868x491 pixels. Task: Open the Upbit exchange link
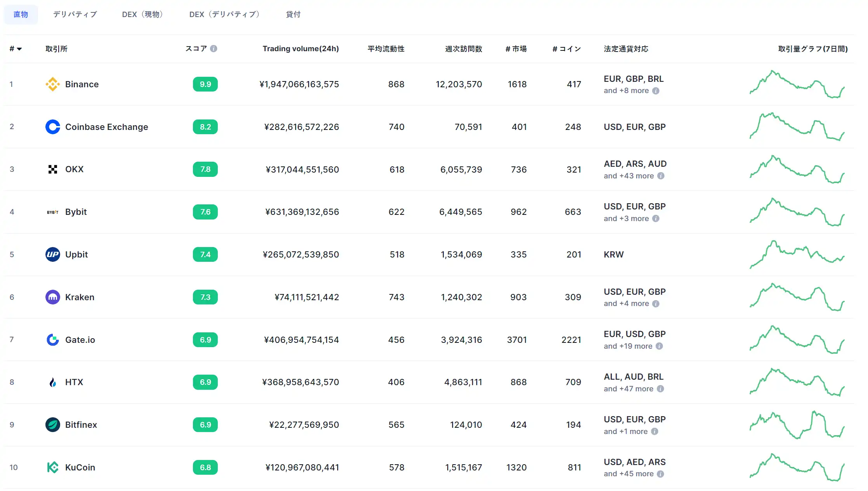[x=76, y=254]
